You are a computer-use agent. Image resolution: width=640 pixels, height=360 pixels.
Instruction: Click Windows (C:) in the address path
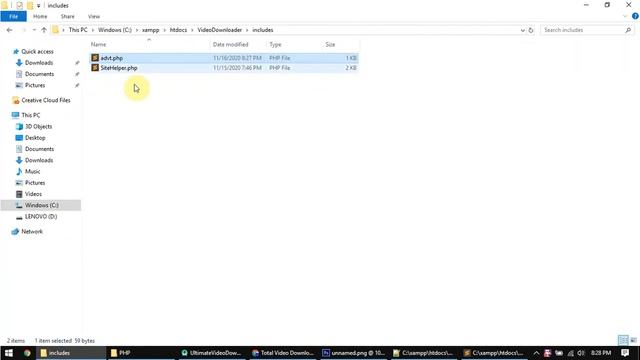coord(115,30)
